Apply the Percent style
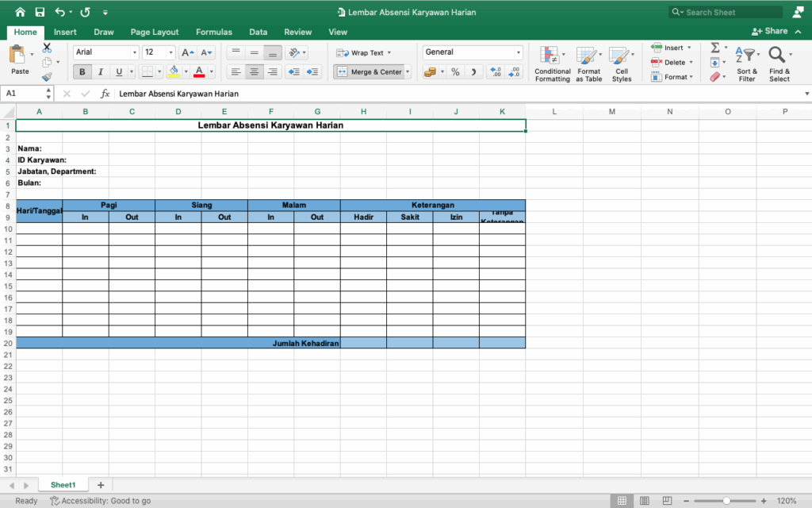812x508 pixels. [455, 72]
